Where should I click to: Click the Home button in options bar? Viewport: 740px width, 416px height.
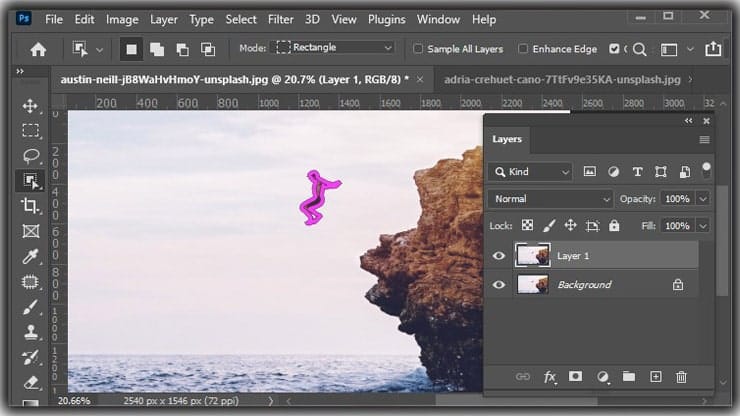pos(38,48)
